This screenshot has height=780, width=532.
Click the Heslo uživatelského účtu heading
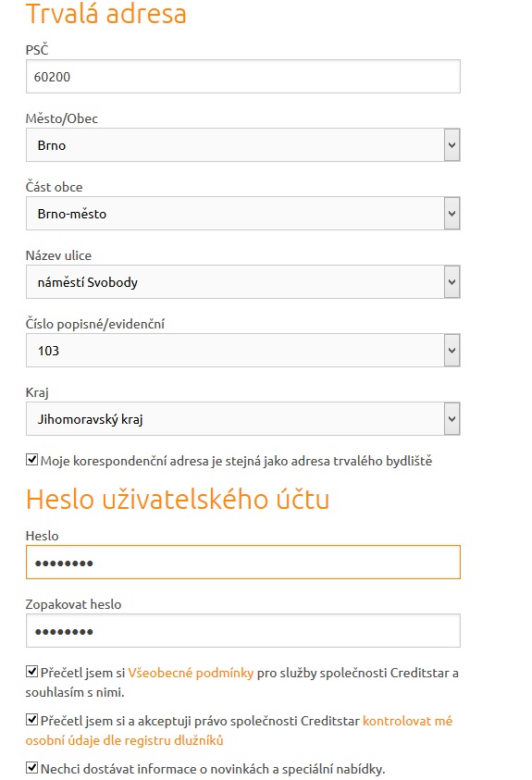click(x=178, y=499)
